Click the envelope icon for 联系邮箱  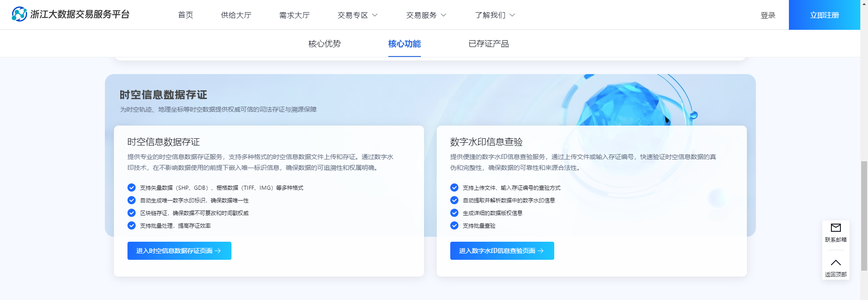pos(835,228)
